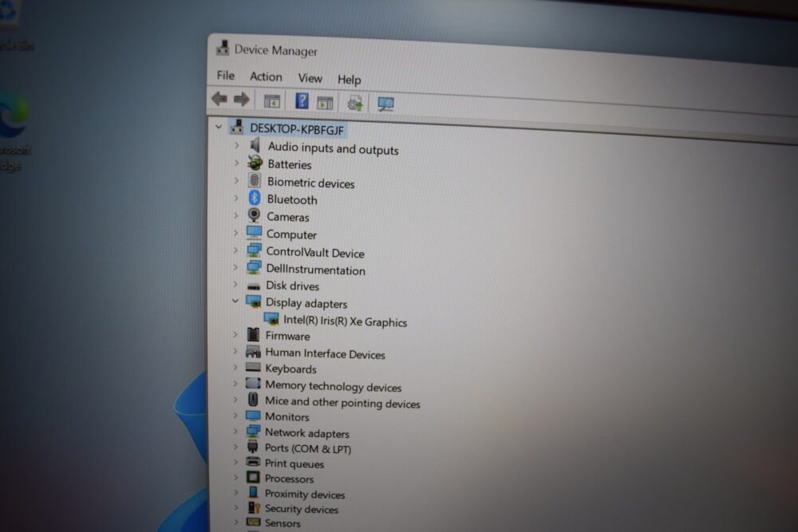
Task: Open the File menu
Action: [226, 75]
